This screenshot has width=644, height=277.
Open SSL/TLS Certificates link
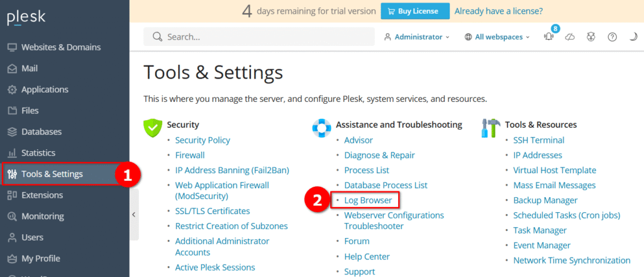point(213,212)
